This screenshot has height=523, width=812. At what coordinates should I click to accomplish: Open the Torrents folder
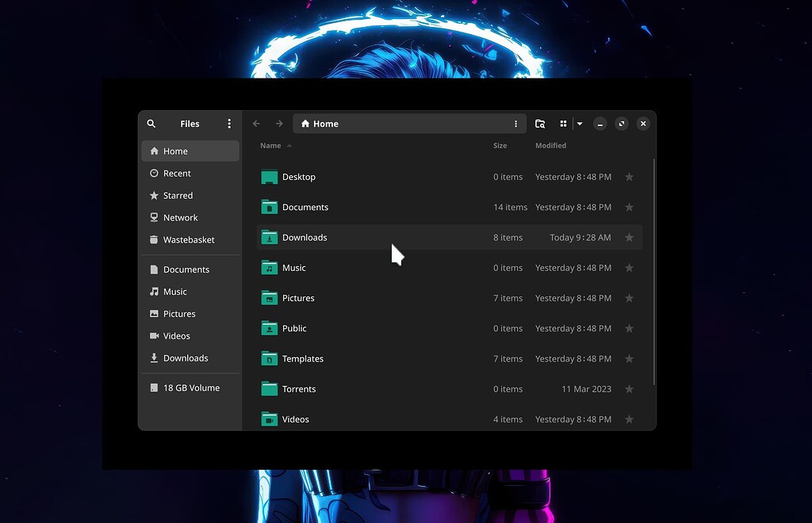click(x=299, y=389)
